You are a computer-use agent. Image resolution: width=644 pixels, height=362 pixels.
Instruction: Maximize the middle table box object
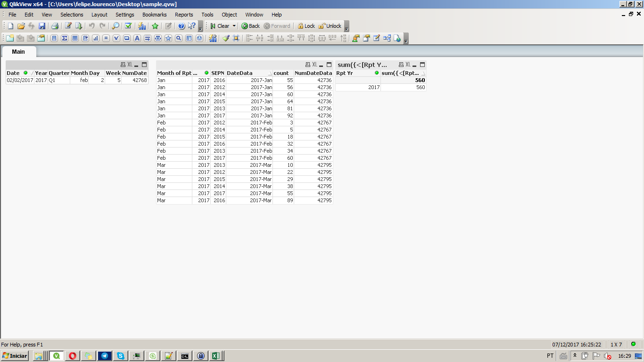pos(329,65)
